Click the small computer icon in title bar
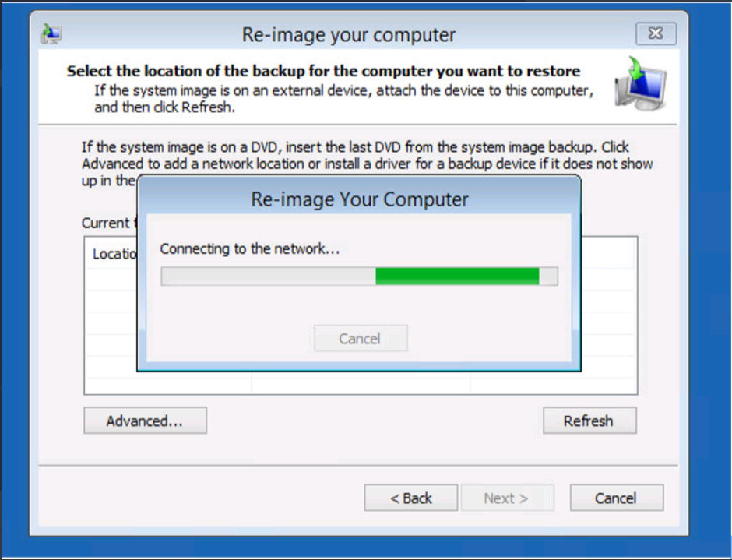 51,33
